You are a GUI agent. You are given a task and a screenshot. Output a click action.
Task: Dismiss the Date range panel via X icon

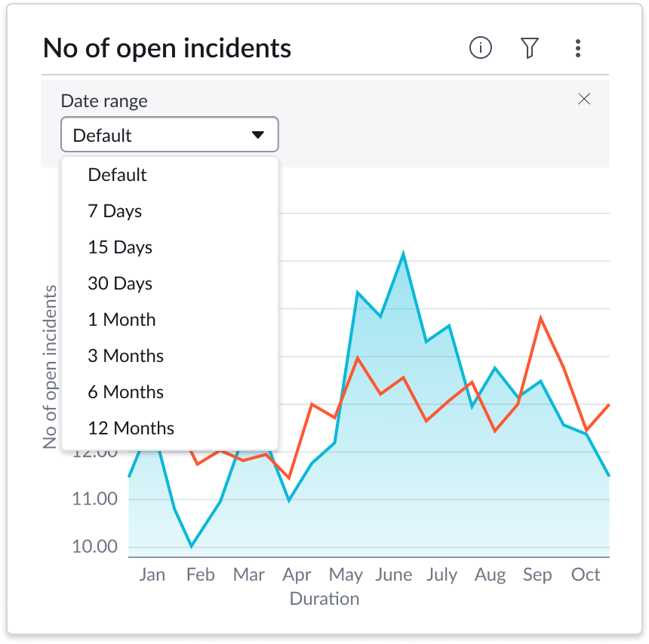coord(584,99)
